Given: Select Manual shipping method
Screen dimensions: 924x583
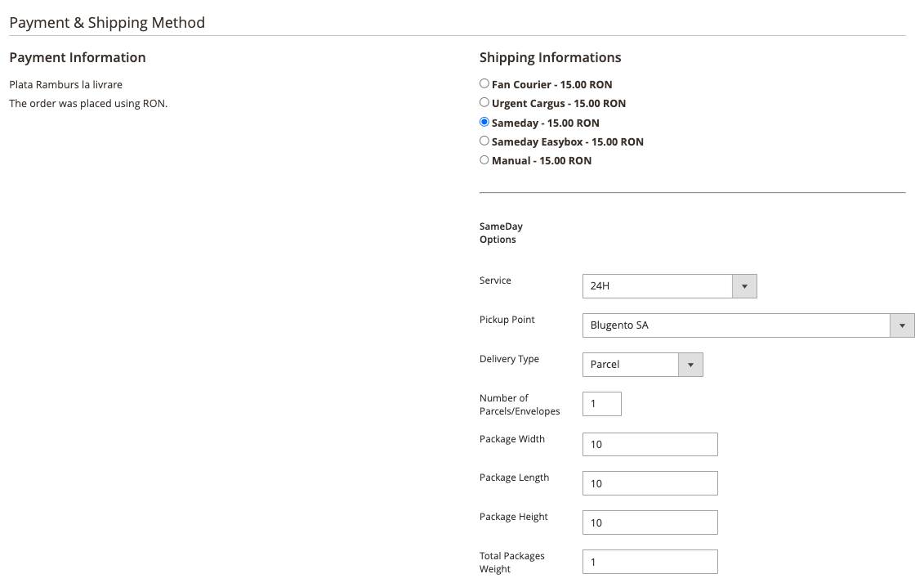Looking at the screenshot, I should (x=484, y=160).
